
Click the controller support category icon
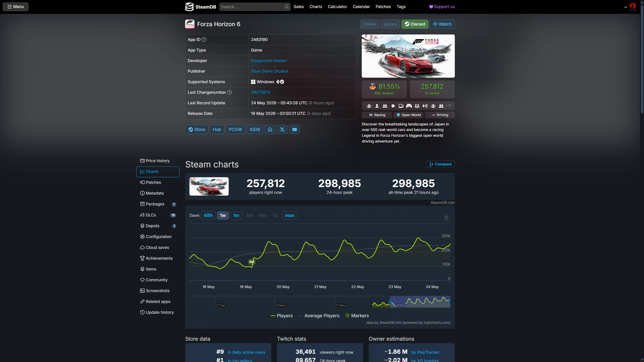409,106
